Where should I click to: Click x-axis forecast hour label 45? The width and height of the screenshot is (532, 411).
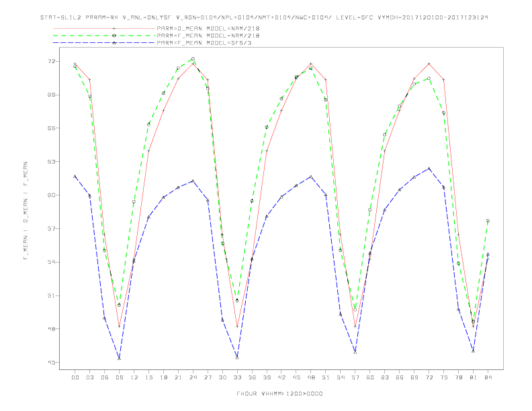(296, 377)
